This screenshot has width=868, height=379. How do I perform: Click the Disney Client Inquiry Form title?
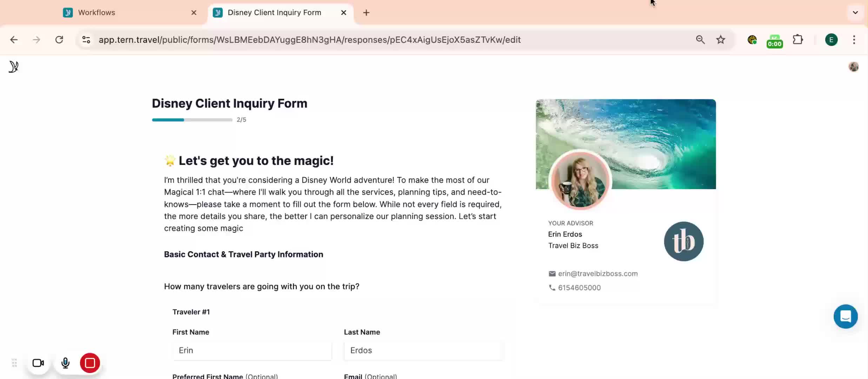(229, 104)
